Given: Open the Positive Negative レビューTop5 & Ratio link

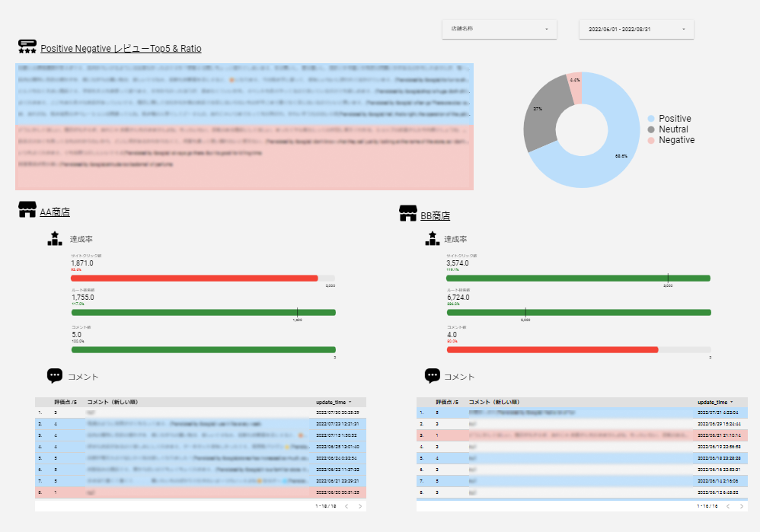Looking at the screenshot, I should [x=121, y=49].
